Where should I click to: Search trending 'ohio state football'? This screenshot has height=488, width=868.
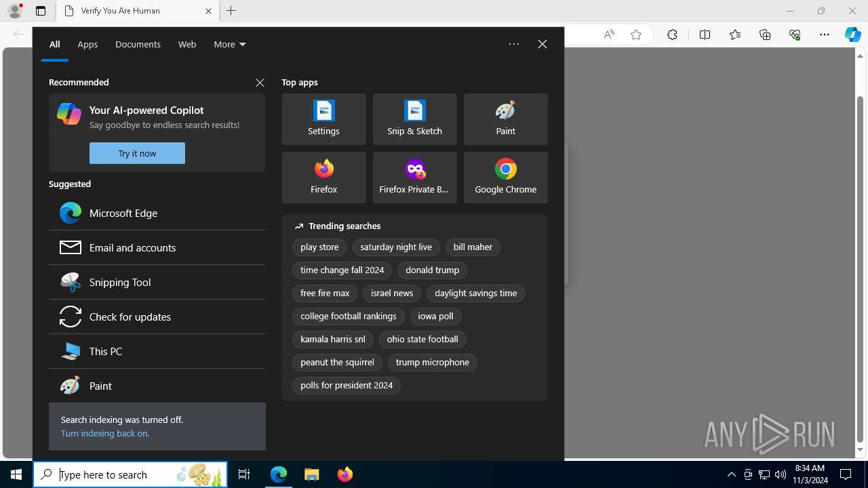pos(422,340)
